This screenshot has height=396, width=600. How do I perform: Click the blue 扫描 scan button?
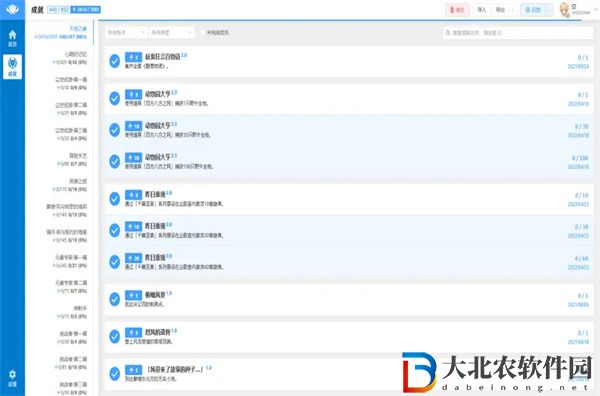[533, 10]
